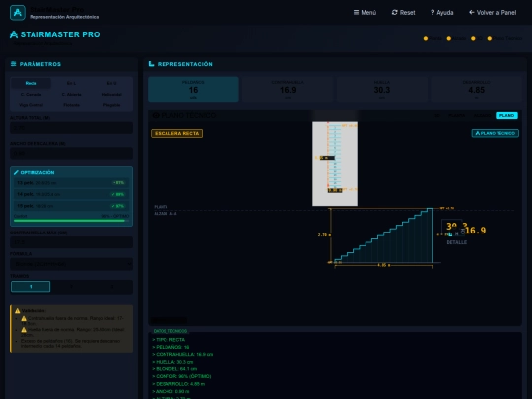532x399 pixels.
Task: Click the > CONTRAHUELLA: 16.9 cm data line
Action: point(182,355)
